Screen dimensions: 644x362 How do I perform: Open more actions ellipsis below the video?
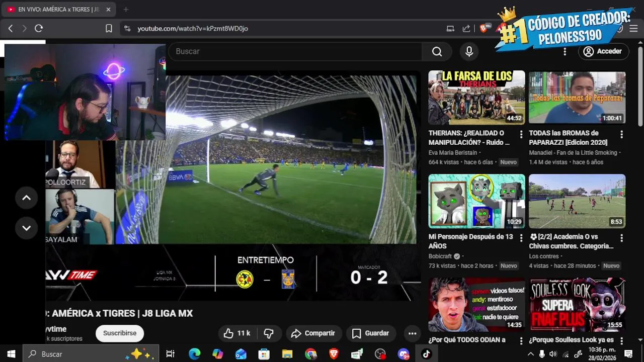[x=412, y=333]
